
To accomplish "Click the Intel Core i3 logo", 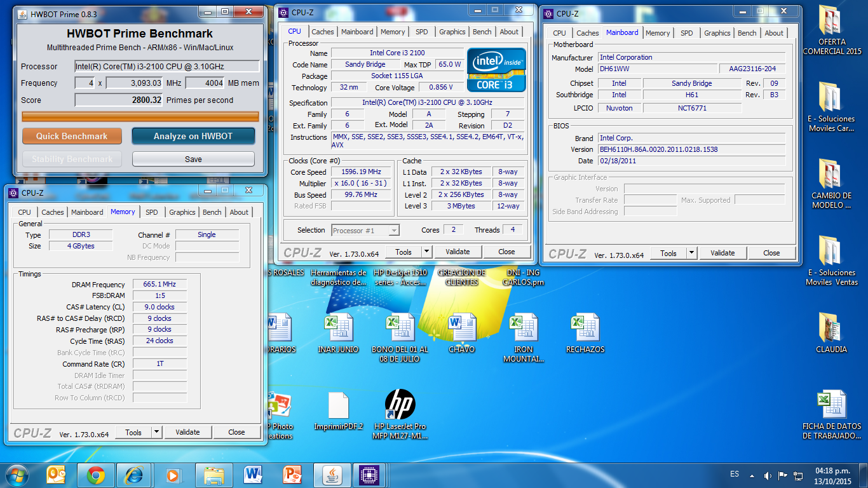I will 496,70.
